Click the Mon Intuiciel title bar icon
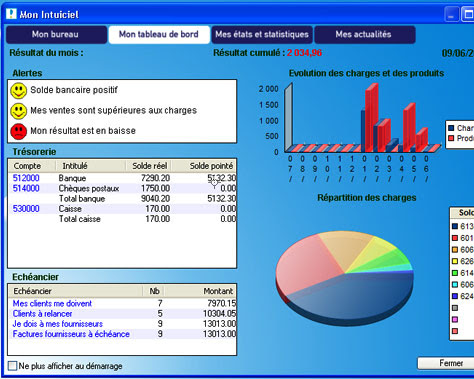 [11, 14]
